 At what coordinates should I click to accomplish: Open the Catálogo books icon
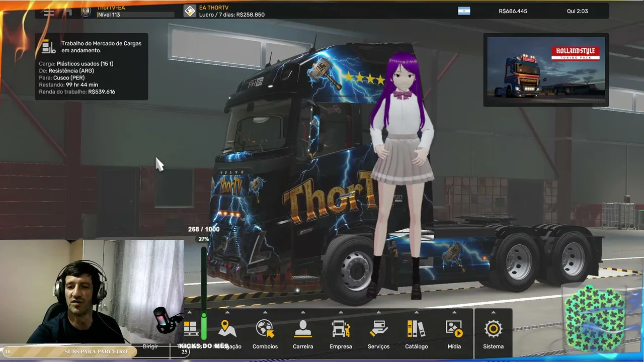click(x=416, y=329)
